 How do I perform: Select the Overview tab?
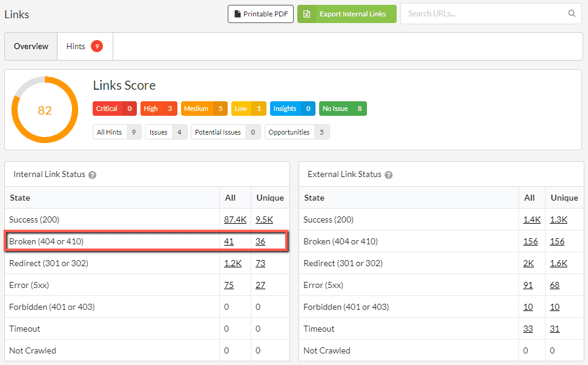31,47
